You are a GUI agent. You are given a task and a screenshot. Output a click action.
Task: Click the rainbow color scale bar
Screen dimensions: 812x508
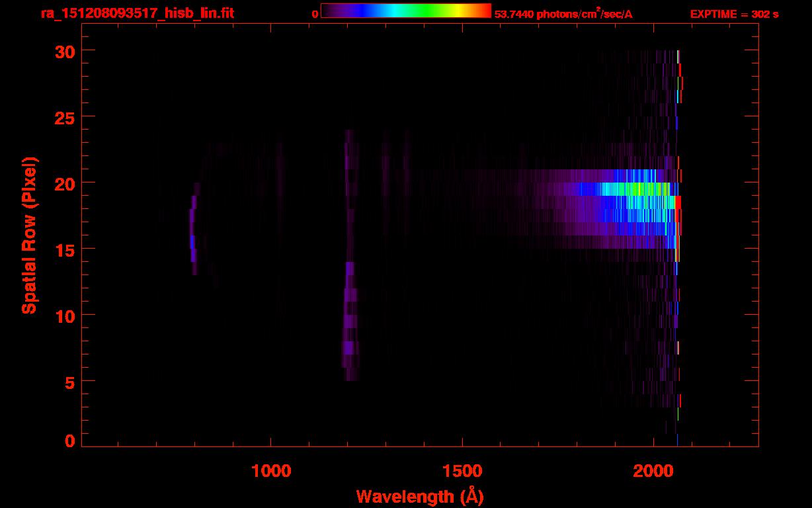(x=405, y=11)
